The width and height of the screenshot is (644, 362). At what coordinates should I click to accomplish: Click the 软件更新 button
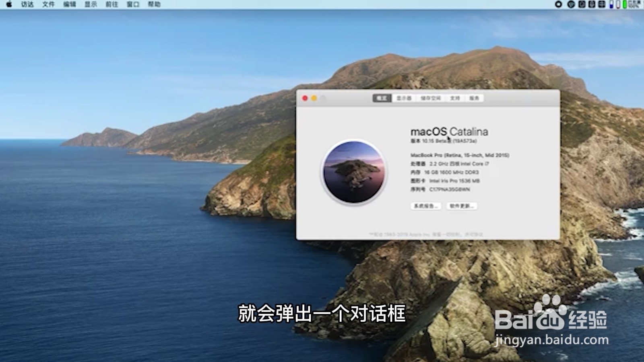pos(463,206)
